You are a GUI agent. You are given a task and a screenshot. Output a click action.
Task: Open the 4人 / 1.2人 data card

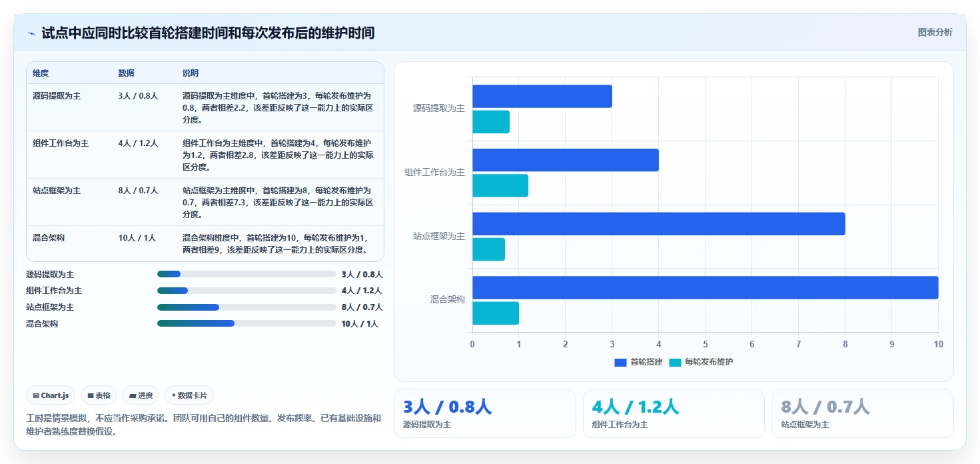(674, 413)
